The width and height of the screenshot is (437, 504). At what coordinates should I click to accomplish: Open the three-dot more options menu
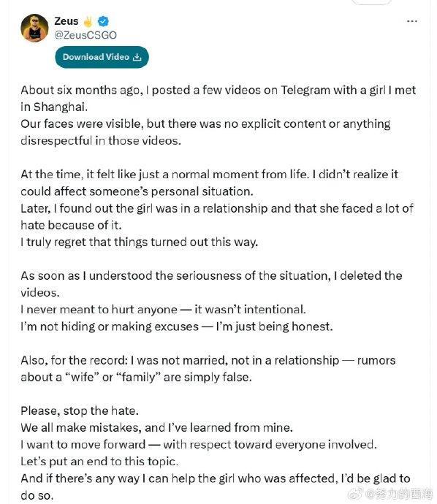(412, 21)
